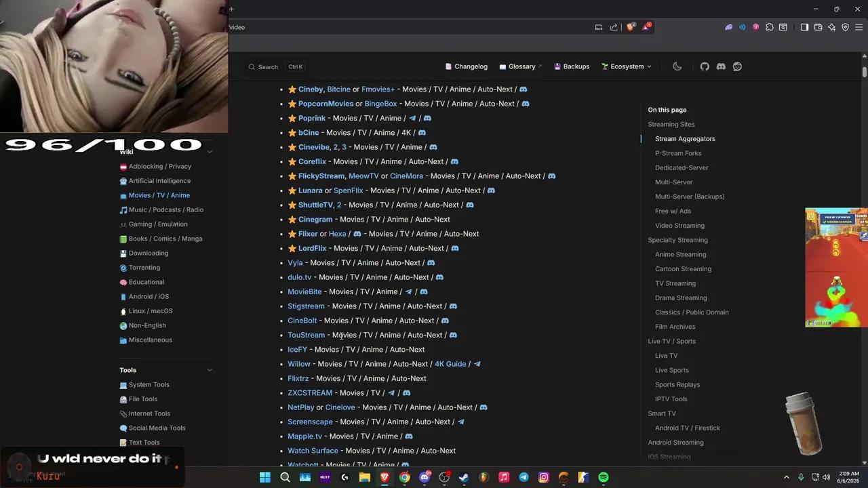Image resolution: width=868 pixels, height=488 pixels.
Task: Click the Telegram icon in MovieBite row
Action: click(x=408, y=291)
